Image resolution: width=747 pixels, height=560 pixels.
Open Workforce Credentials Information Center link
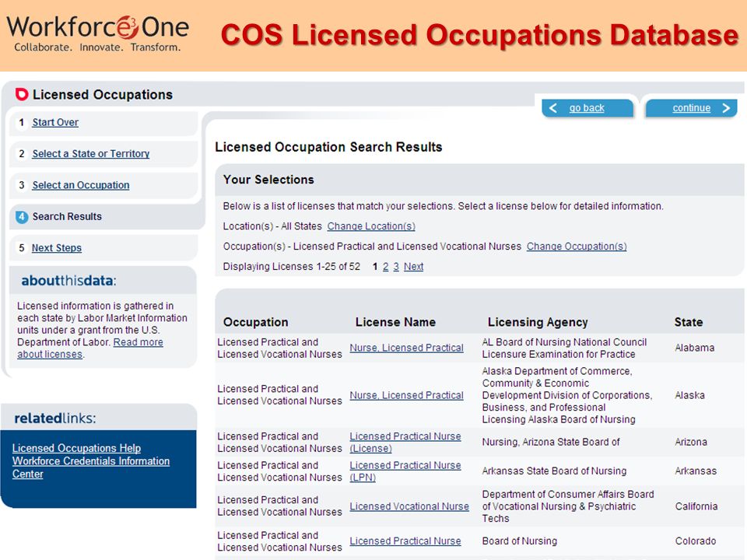90,467
